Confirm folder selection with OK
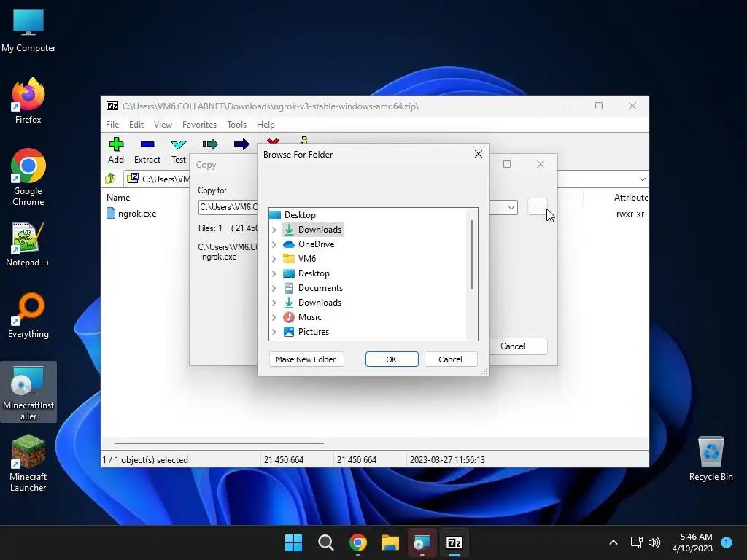This screenshot has height=560, width=747. click(392, 359)
